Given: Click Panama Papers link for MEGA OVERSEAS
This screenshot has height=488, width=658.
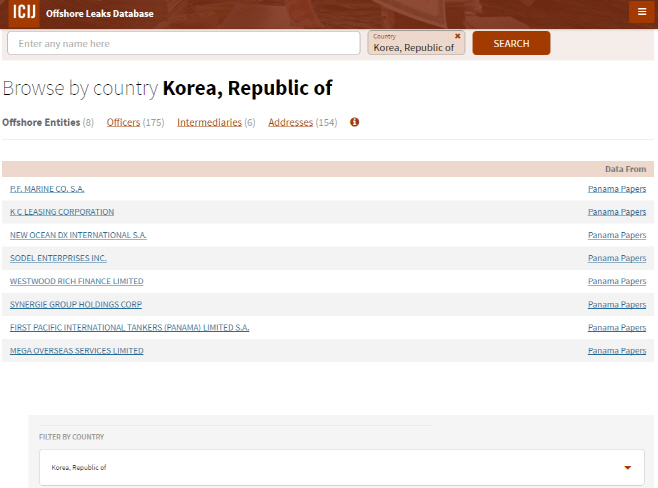Looking at the screenshot, I should pyautogui.click(x=616, y=351).
